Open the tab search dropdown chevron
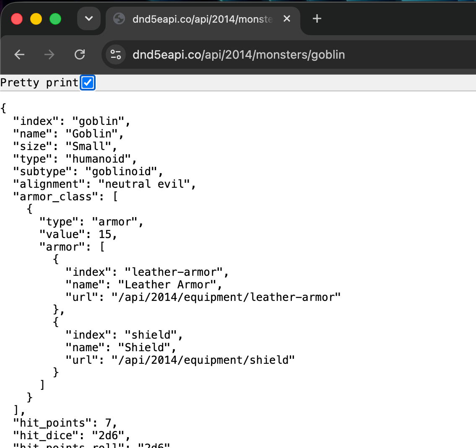 click(x=88, y=19)
